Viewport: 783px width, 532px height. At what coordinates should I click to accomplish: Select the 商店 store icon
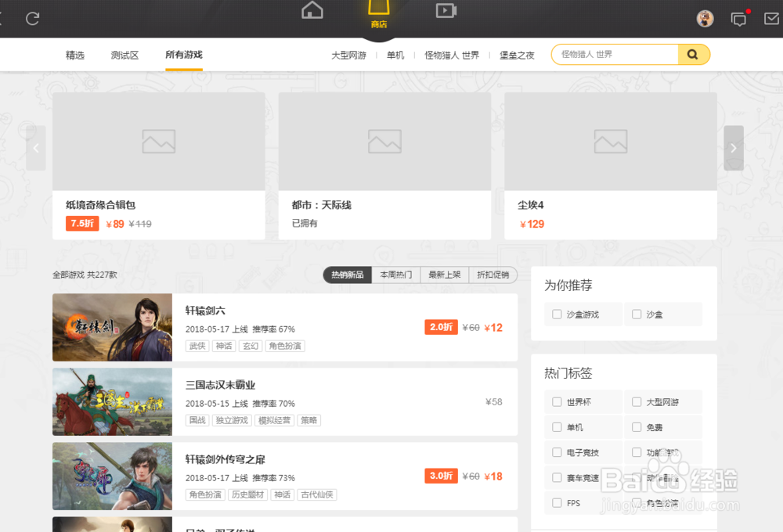tap(378, 13)
